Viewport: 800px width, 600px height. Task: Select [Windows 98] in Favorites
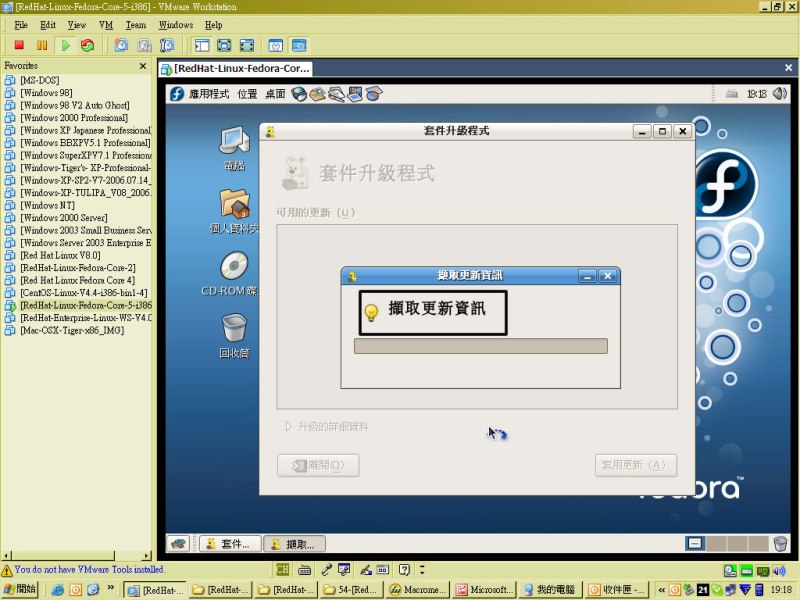point(46,93)
